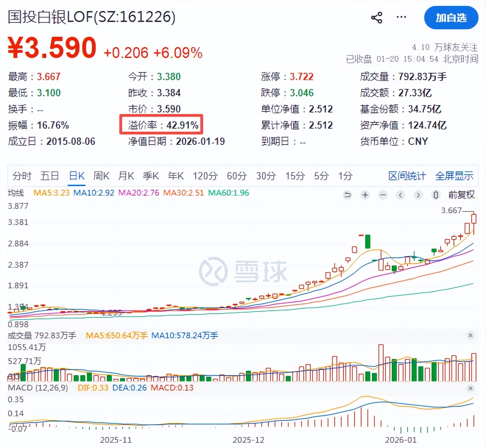Select the 季K tab
Screen dimensions: 486x448
coord(151,176)
